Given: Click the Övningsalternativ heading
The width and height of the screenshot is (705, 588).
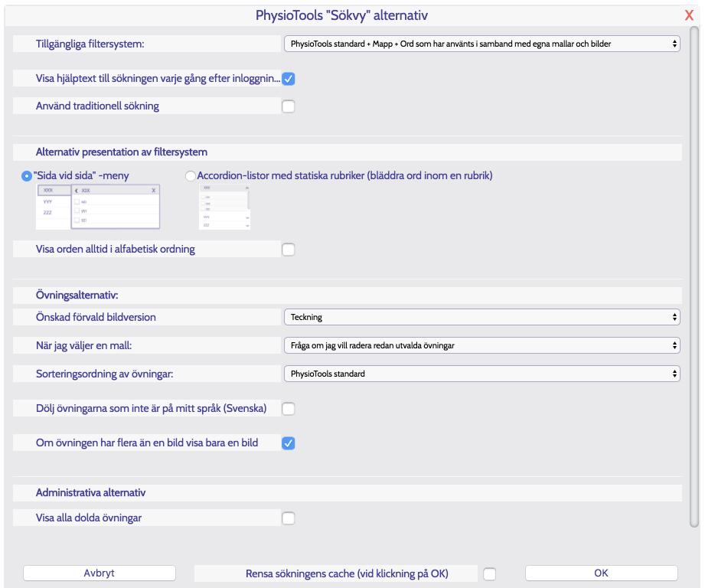Looking at the screenshot, I should point(77,296).
